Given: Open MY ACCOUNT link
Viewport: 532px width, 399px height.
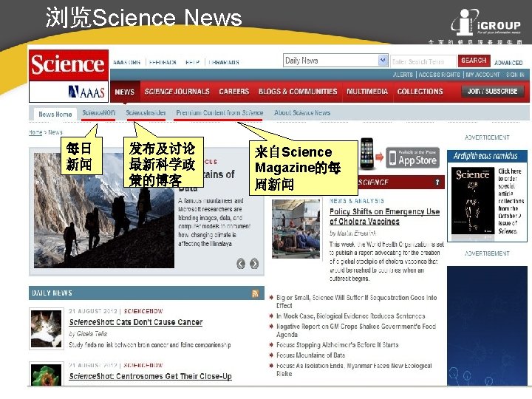Looking at the screenshot, I should pyautogui.click(x=482, y=75).
